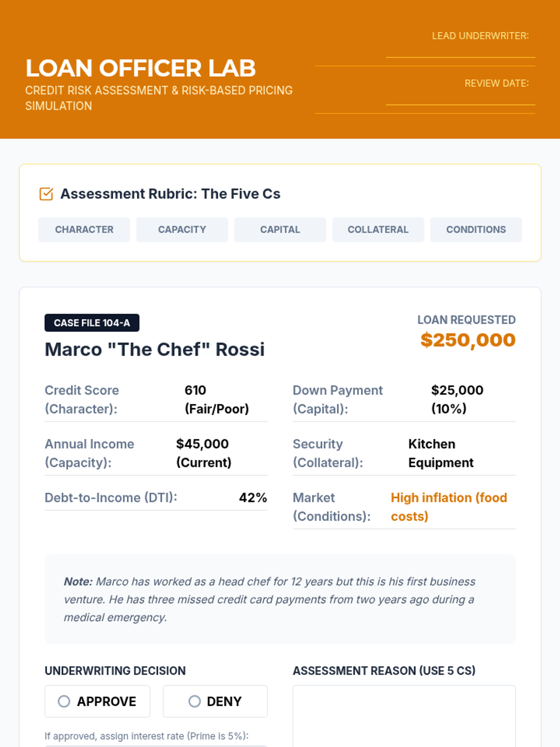Click the Marco "The Chef" Rossi heading
This screenshot has height=747, width=560.
[154, 350]
